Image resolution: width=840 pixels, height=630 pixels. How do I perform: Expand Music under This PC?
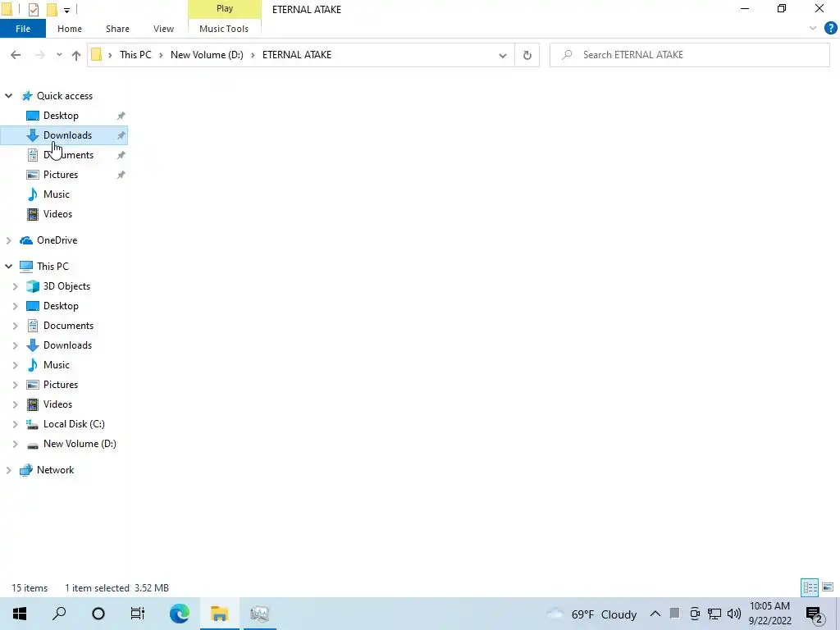pos(15,365)
